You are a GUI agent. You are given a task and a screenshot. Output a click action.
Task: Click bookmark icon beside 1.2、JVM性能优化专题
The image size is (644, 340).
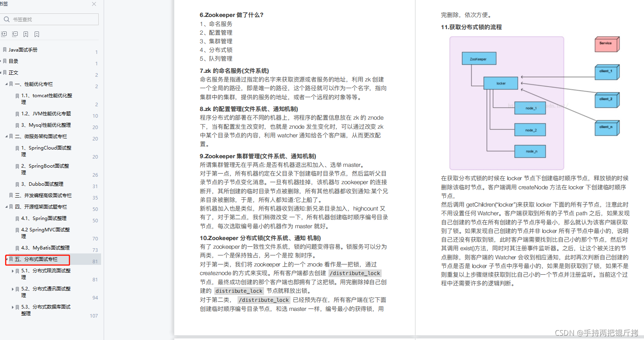(17, 114)
